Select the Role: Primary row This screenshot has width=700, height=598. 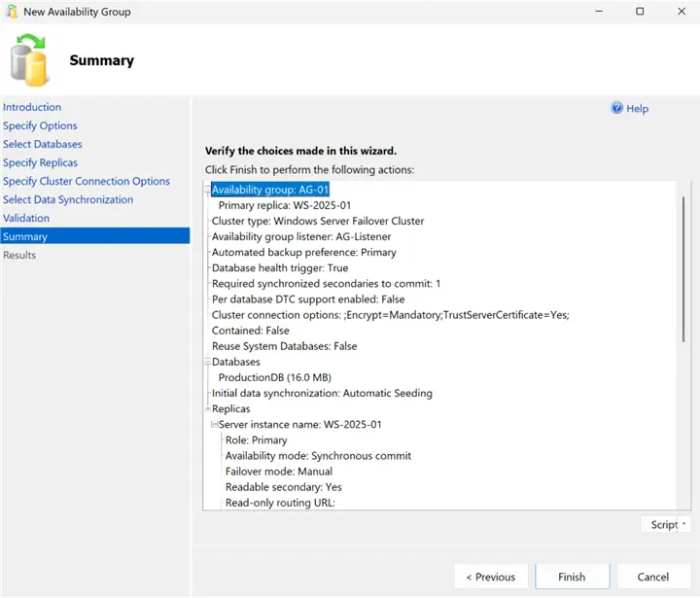pos(257,440)
